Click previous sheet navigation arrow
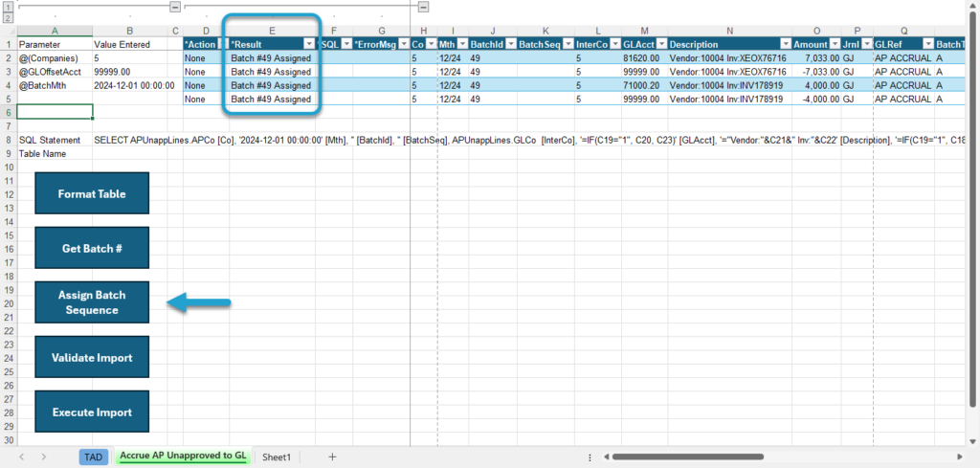980x468 pixels. coord(22,457)
